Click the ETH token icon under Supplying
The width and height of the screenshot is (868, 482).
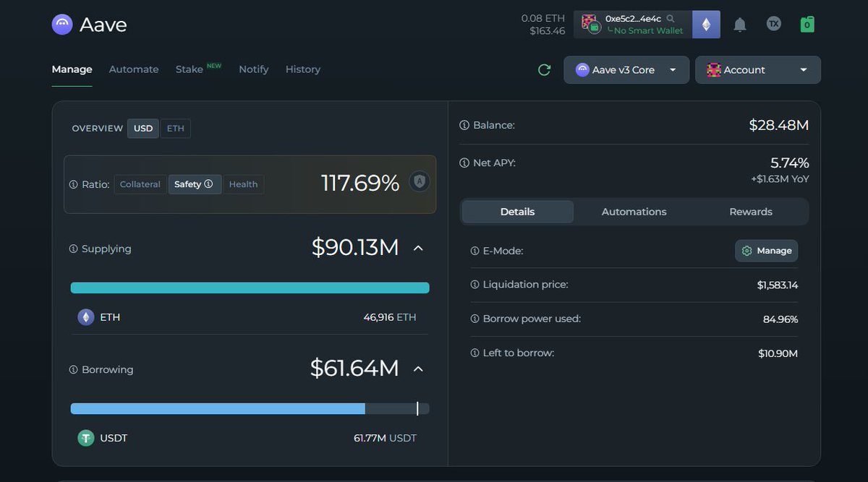85,317
